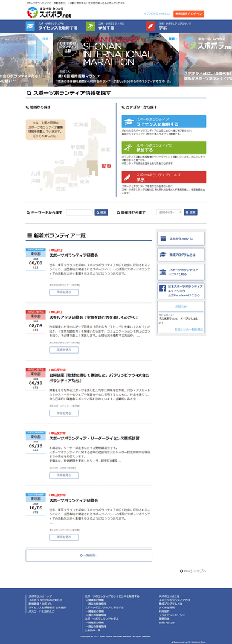
Task: Click 検索 button next to date dropdown
Action: coord(190,212)
